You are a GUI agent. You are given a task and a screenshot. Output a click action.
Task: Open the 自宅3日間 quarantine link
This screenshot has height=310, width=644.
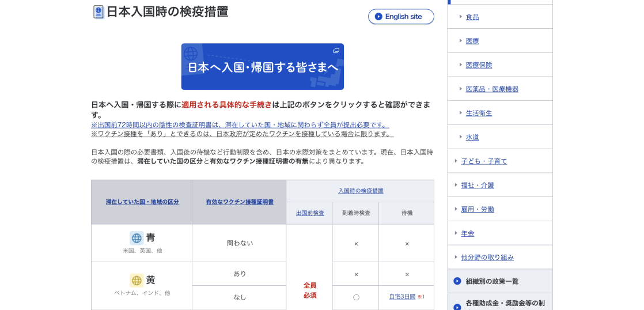point(401,297)
